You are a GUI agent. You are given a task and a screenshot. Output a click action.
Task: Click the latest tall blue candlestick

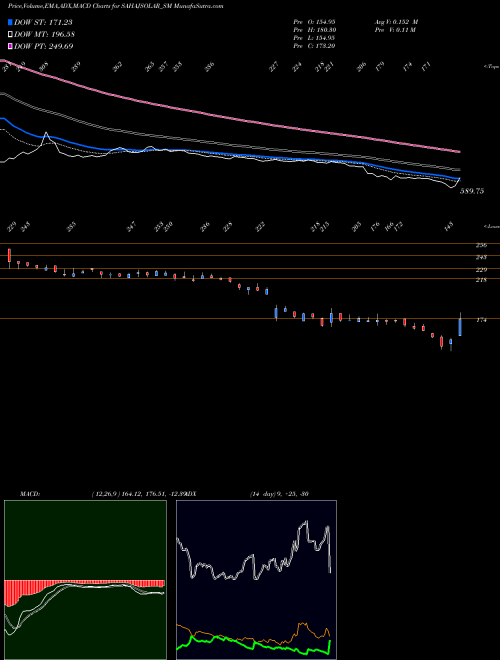(x=460, y=327)
